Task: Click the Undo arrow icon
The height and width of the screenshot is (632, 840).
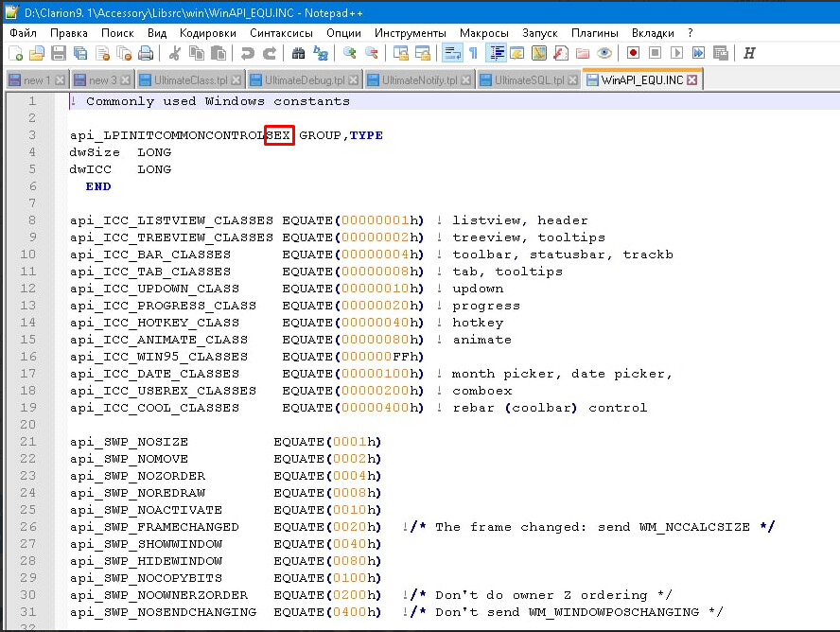Action: coord(248,53)
